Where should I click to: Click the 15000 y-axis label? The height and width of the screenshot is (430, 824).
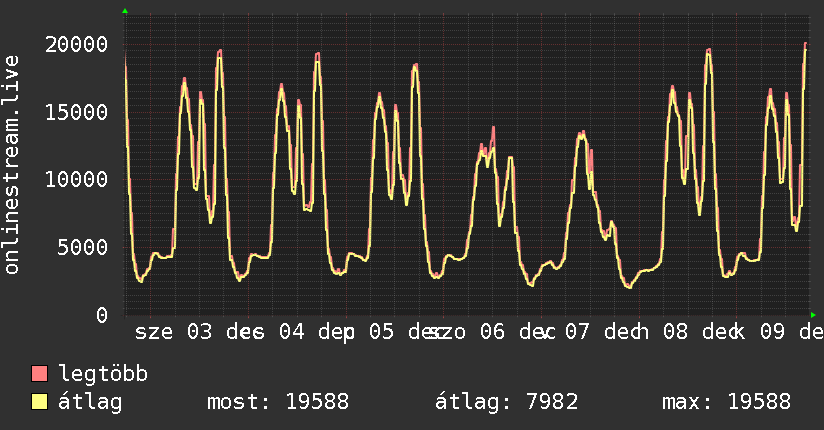tap(77, 112)
